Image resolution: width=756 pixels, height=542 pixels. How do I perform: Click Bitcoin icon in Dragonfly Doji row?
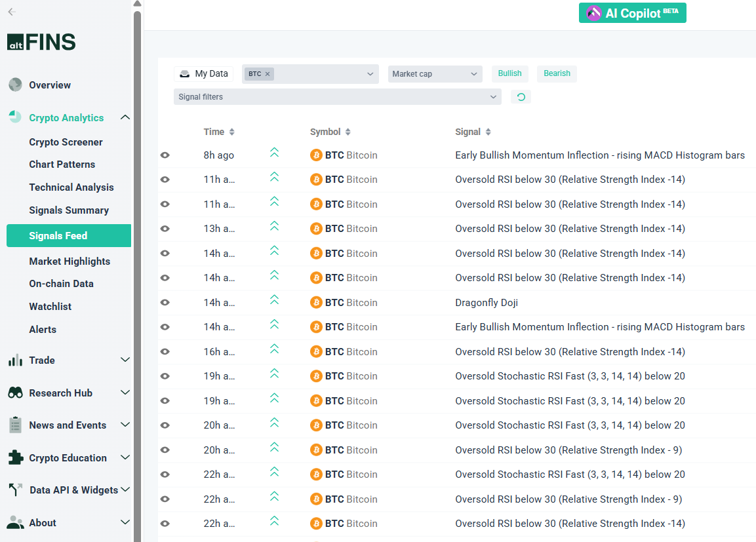coord(316,302)
